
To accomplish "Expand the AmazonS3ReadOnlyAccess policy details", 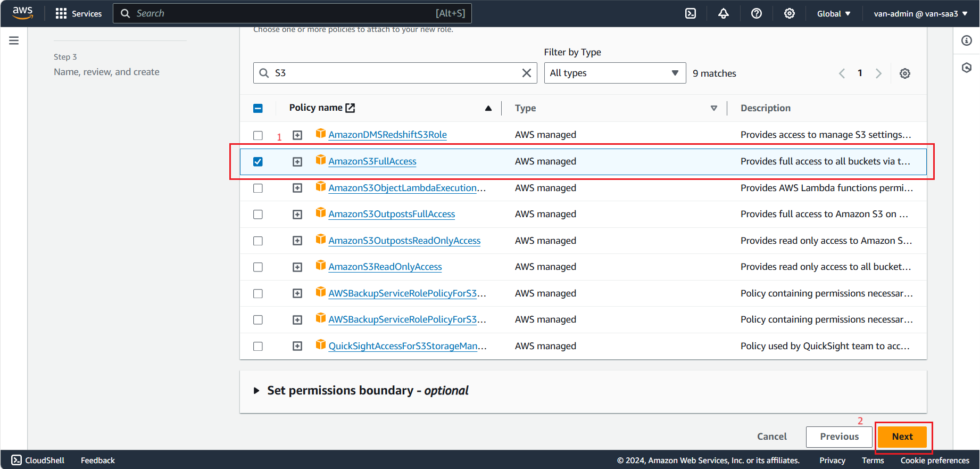I will (x=297, y=267).
